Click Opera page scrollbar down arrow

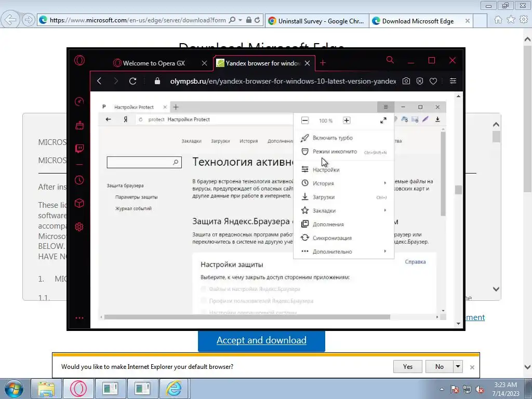458,324
